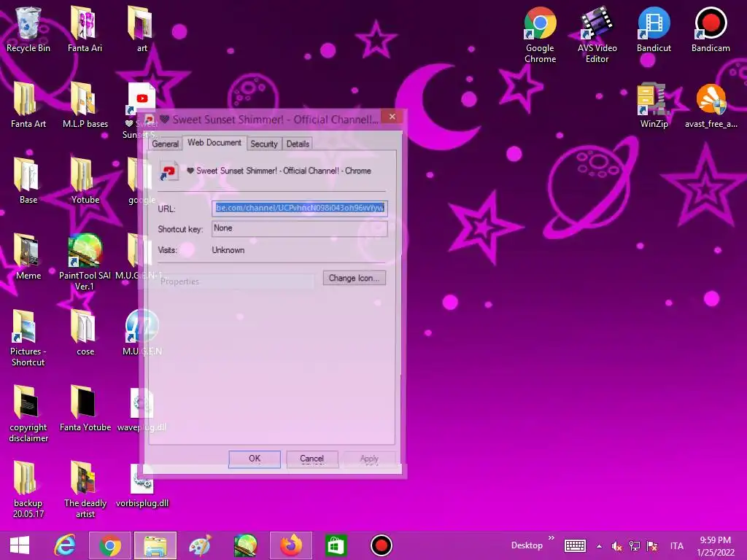747x560 pixels.
Task: Switch to the Web Document tab
Action: pos(214,142)
